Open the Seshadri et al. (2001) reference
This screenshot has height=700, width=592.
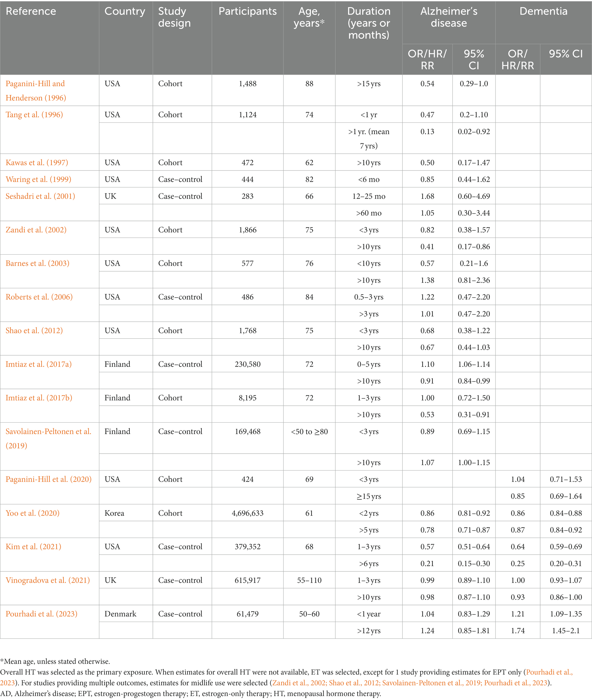tap(40, 196)
